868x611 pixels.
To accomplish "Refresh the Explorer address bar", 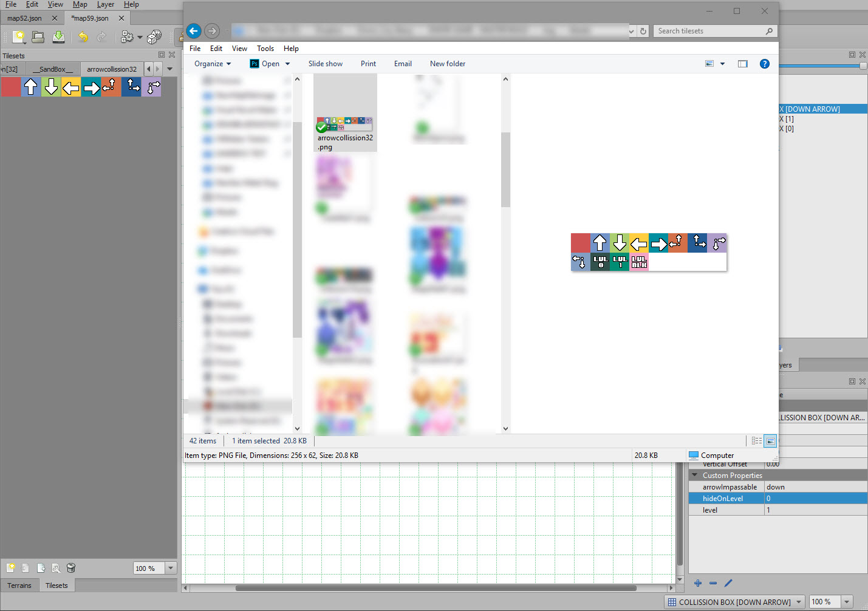I will pos(643,31).
